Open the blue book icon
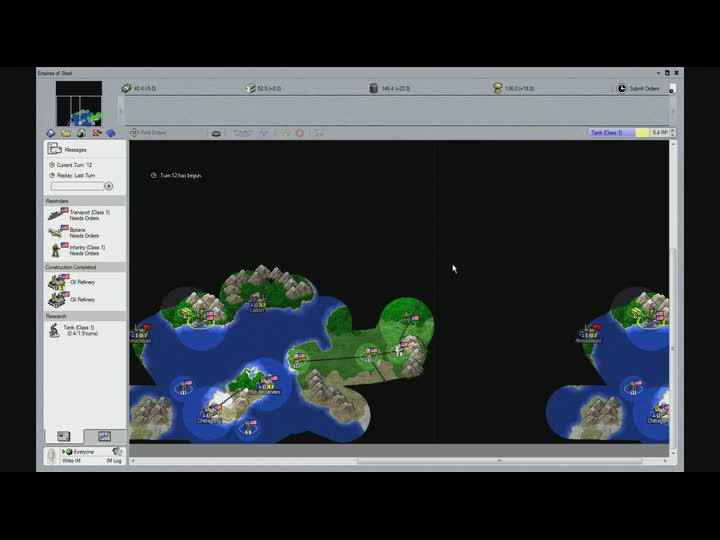This screenshot has height=540, width=720. point(111,133)
